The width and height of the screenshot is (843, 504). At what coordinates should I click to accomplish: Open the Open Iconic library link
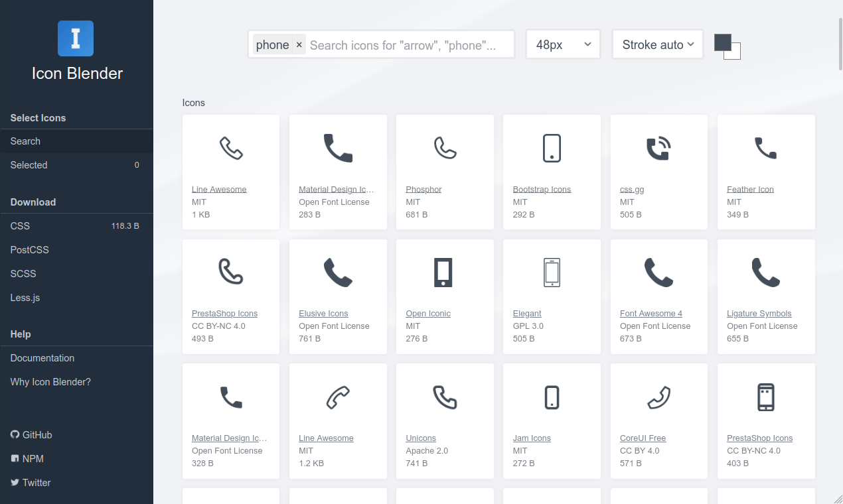point(428,314)
